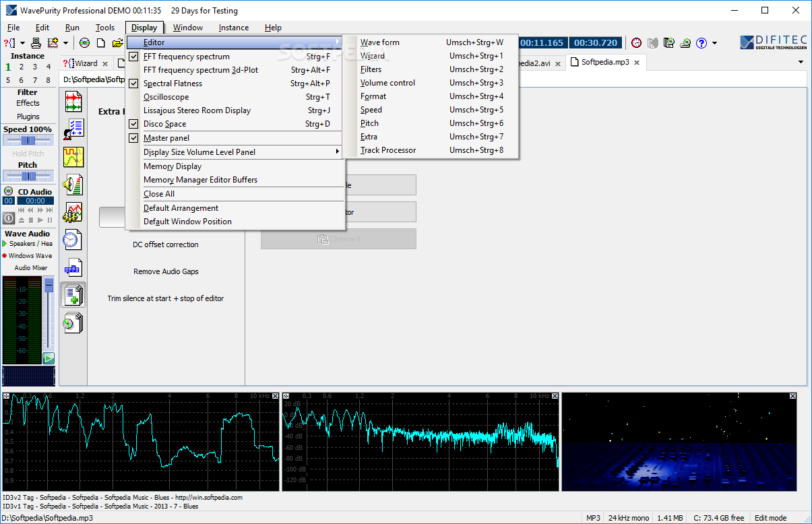Open dropdown arrow next to help icon
Image resolution: width=812 pixels, height=524 pixels.
click(x=714, y=43)
